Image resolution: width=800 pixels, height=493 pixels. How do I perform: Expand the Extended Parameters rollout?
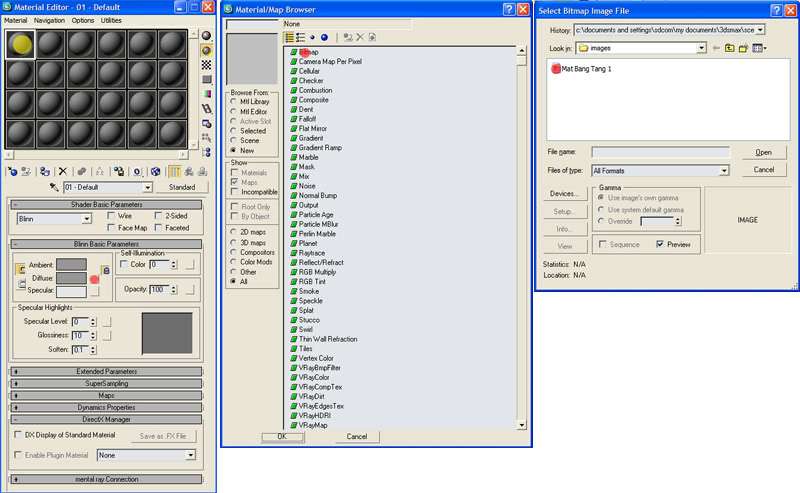(x=106, y=372)
